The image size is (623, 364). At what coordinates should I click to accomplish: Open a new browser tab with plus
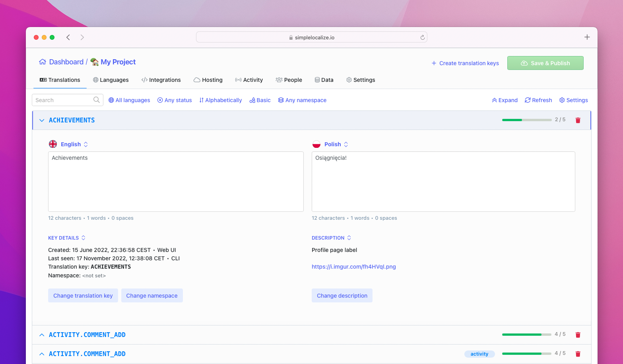(587, 37)
